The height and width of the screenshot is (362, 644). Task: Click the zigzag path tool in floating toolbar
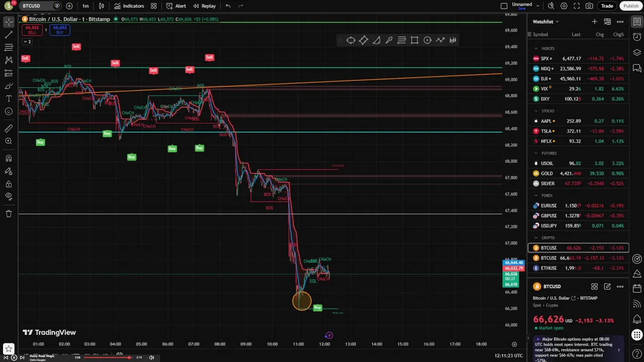click(440, 40)
